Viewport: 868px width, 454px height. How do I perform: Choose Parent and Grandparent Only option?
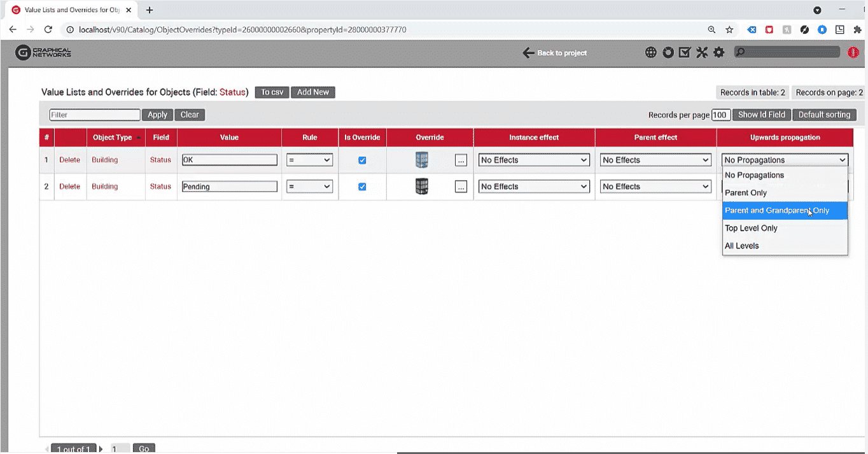(x=785, y=210)
